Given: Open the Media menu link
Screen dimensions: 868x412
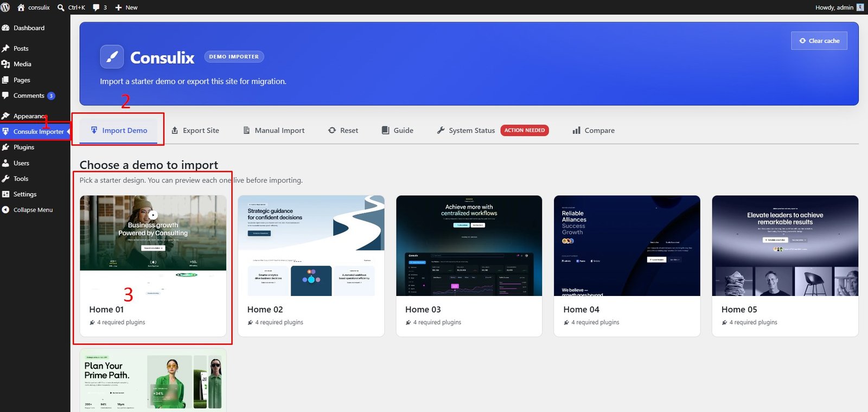Looking at the screenshot, I should [x=22, y=64].
